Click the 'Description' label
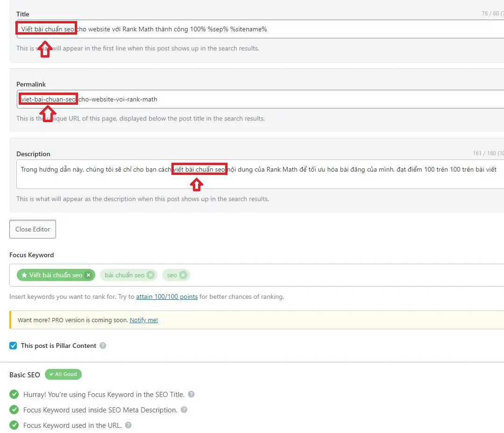 click(34, 154)
